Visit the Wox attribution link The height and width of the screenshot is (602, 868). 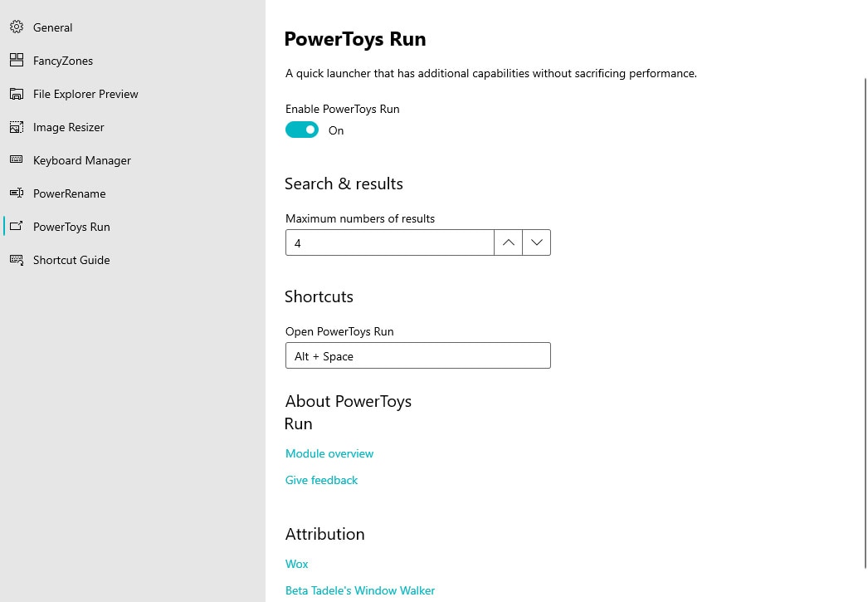[x=296, y=564]
